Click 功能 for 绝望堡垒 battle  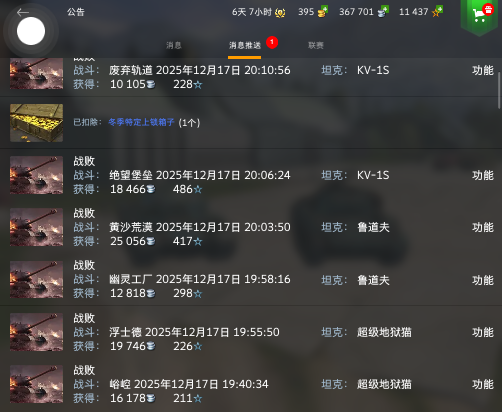tap(482, 175)
